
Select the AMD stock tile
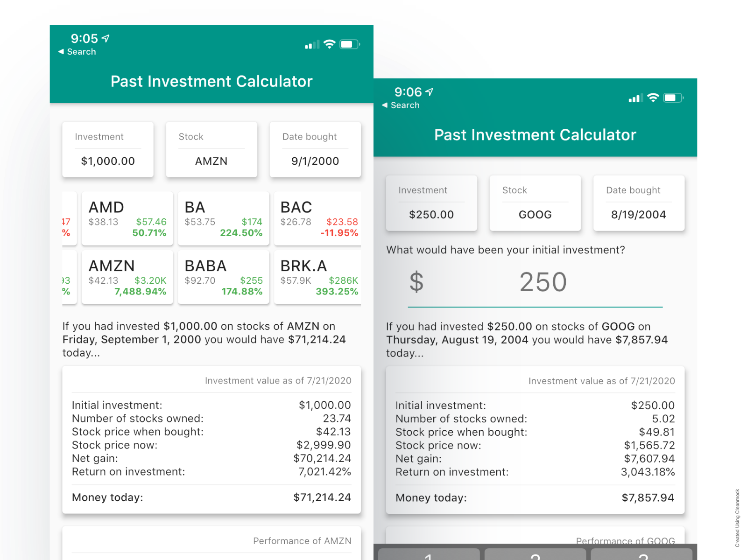point(127,218)
